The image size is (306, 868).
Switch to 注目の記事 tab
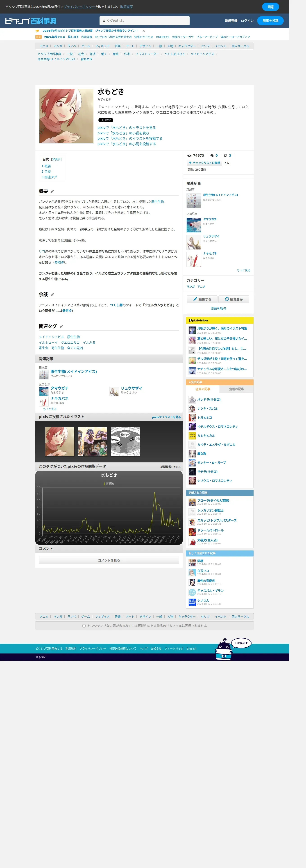click(203, 389)
